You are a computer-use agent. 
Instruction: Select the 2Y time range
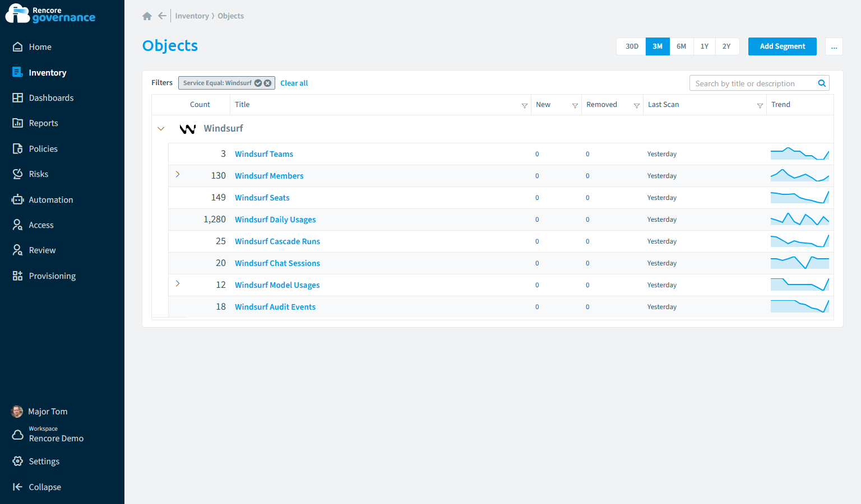coord(726,46)
